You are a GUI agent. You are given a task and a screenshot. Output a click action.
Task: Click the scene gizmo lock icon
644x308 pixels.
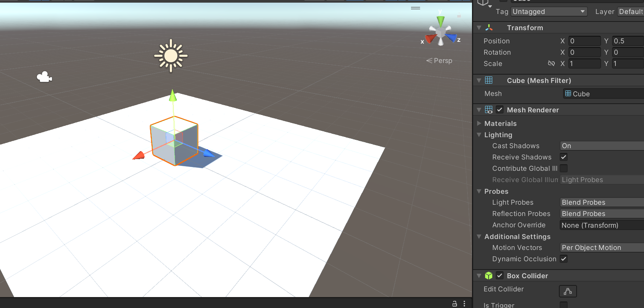[x=459, y=15]
